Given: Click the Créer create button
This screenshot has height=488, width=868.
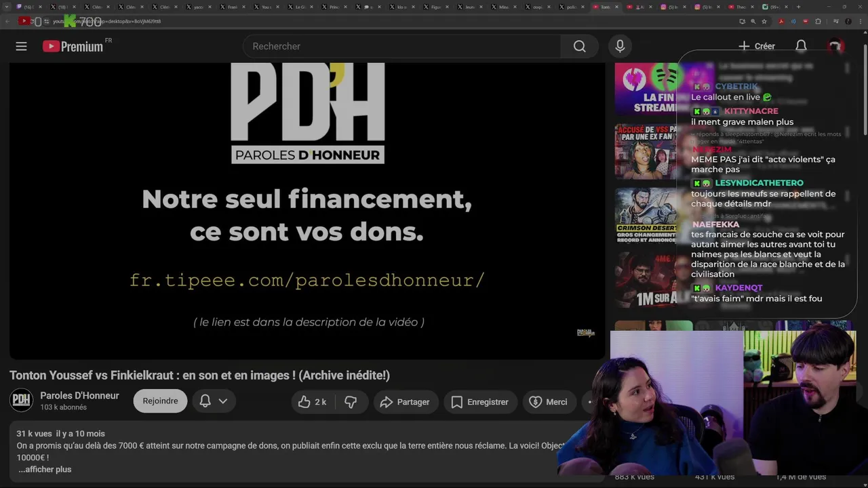Looking at the screenshot, I should pos(757,46).
